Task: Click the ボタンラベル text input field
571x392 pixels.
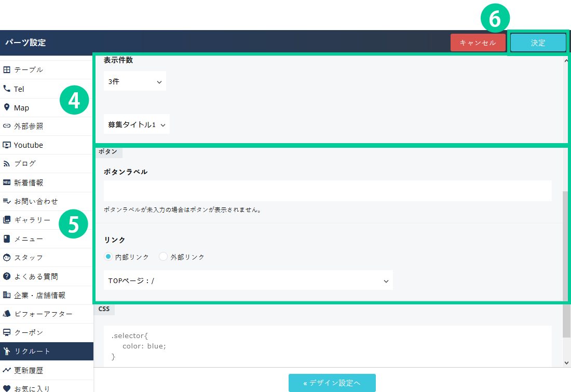Action: (x=327, y=191)
